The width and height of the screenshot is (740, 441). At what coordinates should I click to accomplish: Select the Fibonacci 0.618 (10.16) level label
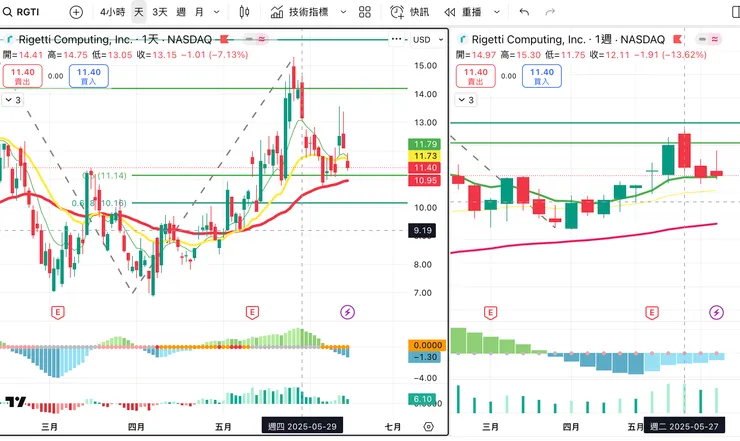[99, 203]
